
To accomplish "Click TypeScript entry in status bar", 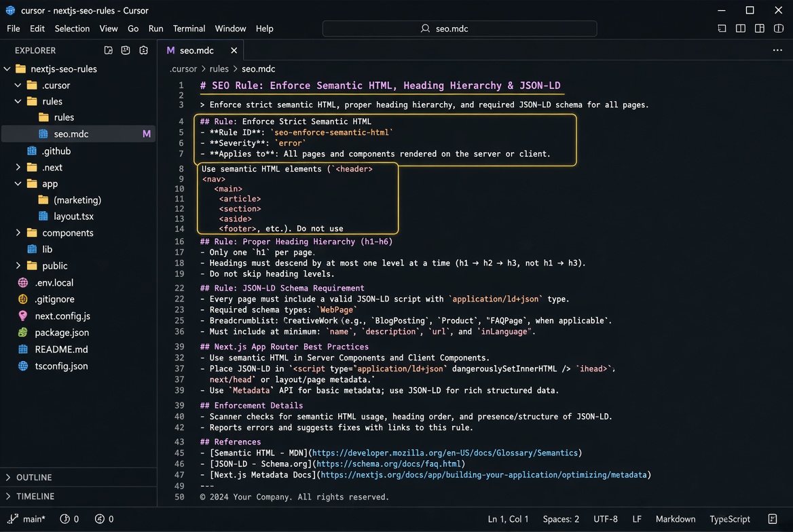I will tap(729, 519).
